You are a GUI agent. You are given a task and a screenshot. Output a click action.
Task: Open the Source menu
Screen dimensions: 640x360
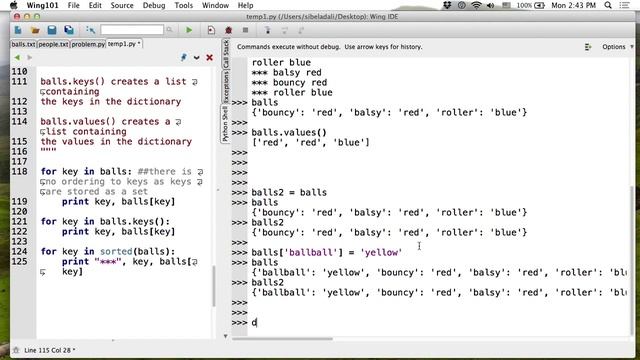(122, 5)
